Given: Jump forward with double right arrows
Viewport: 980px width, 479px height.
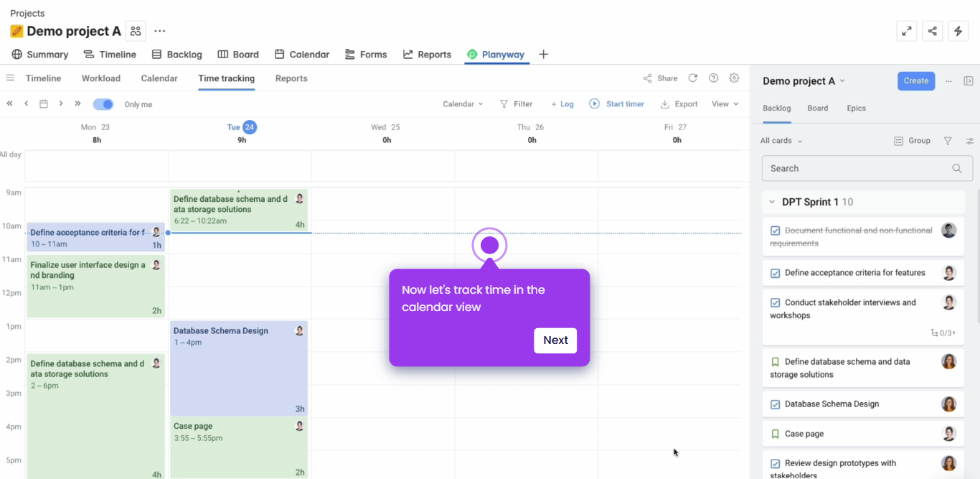Looking at the screenshot, I should pos(77,103).
